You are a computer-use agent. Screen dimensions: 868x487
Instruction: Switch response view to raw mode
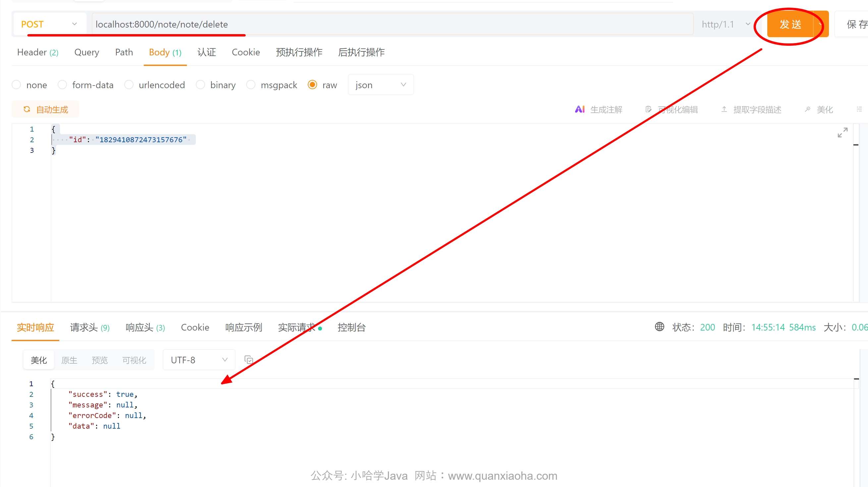(x=69, y=360)
